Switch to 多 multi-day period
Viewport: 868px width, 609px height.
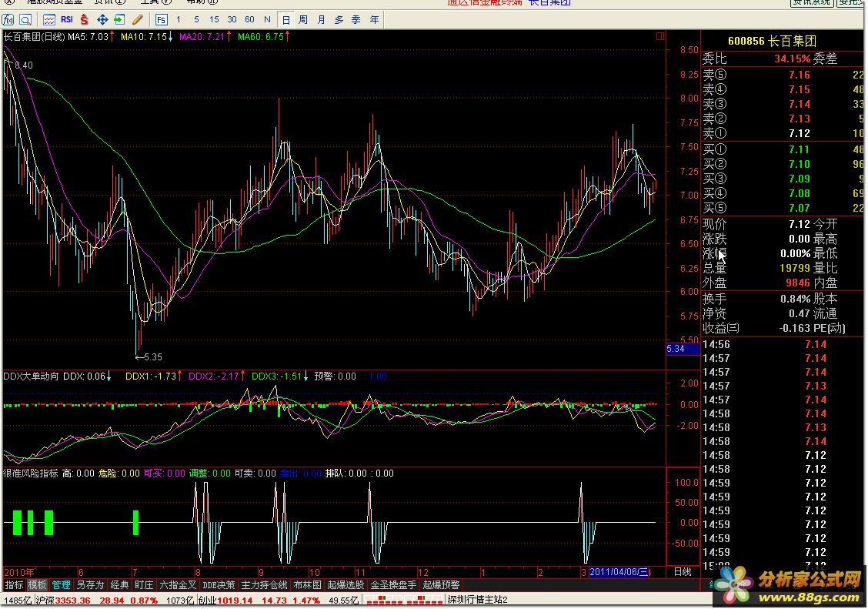(339, 20)
